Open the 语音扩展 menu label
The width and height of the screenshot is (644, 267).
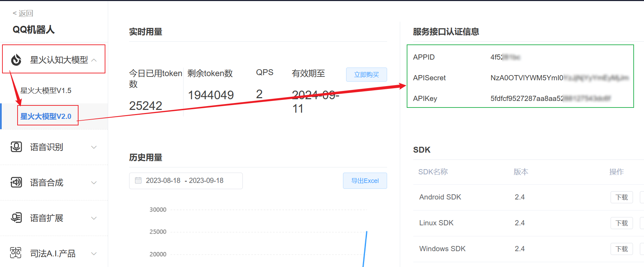click(x=46, y=218)
